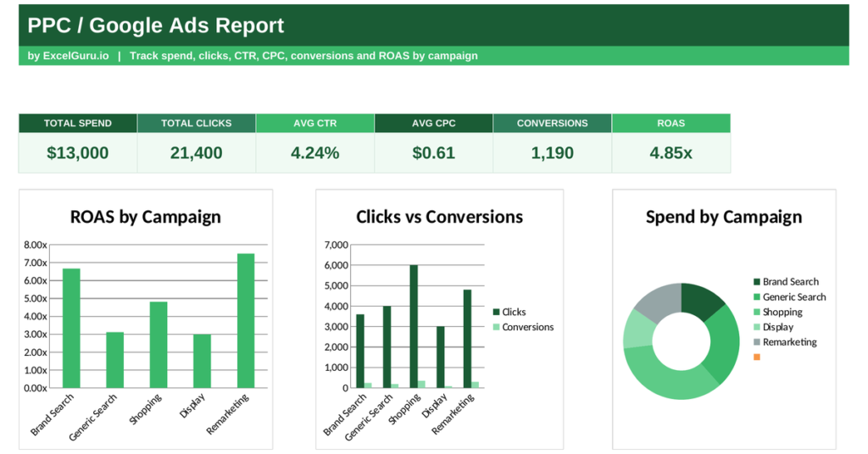Click the Remarketing legend swatch in donut chart
Image resolution: width=868 pixels, height=454 pixels.
point(757,341)
